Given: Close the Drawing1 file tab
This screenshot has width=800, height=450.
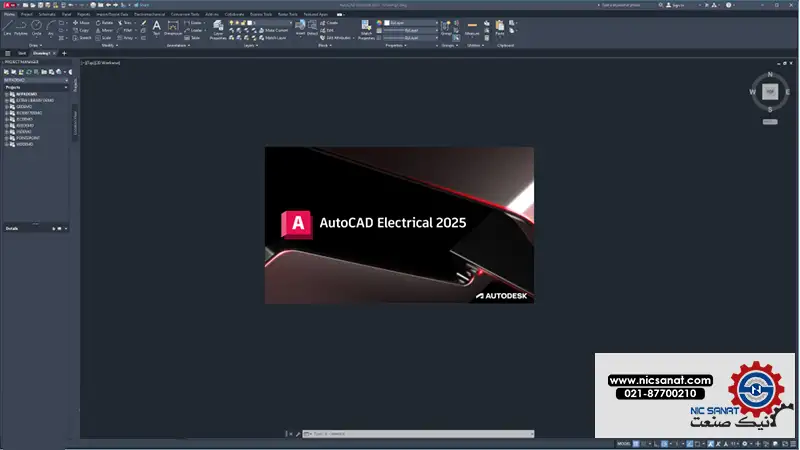Looking at the screenshot, I should point(55,53).
